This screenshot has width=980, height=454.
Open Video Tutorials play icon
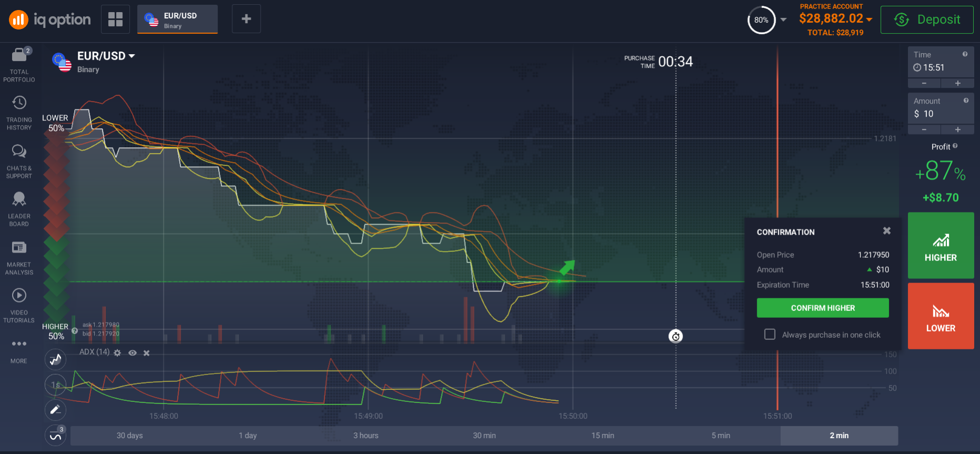[19, 295]
